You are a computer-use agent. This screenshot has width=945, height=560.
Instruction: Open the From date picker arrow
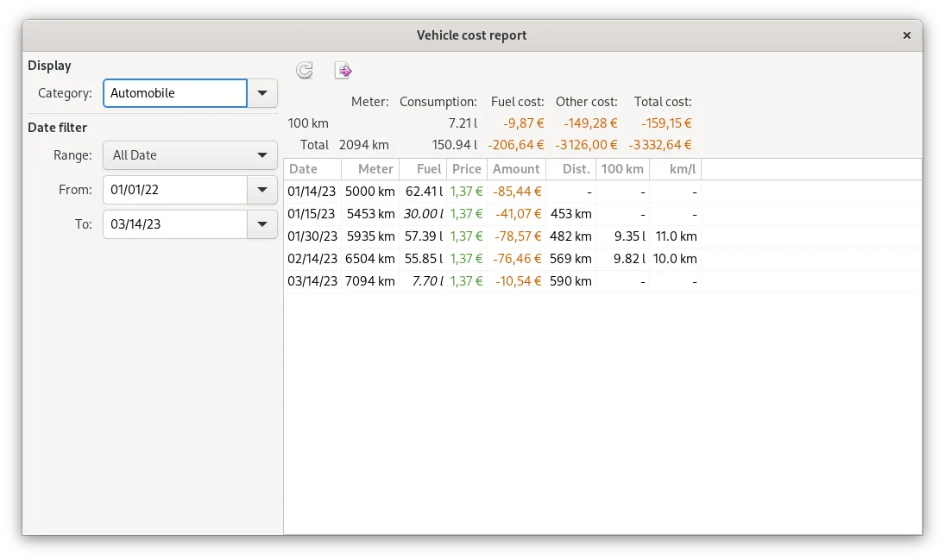coord(262,190)
